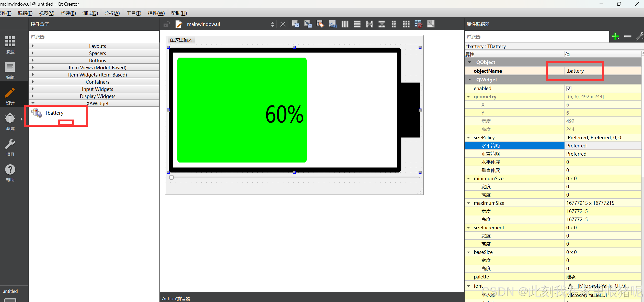
Task: Click the horizontal slider handle below battery
Action: [x=171, y=177]
